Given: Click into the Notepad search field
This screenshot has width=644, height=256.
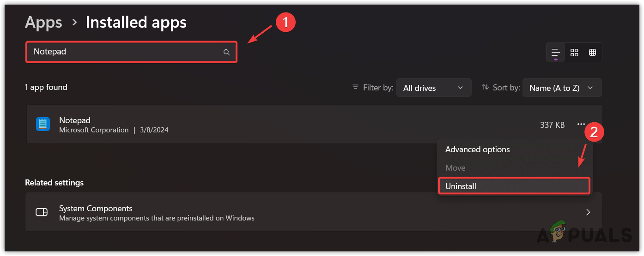Looking at the screenshot, I should coord(125,52).
